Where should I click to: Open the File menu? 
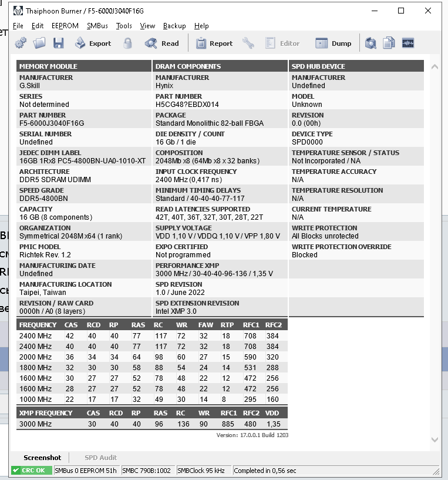click(18, 26)
